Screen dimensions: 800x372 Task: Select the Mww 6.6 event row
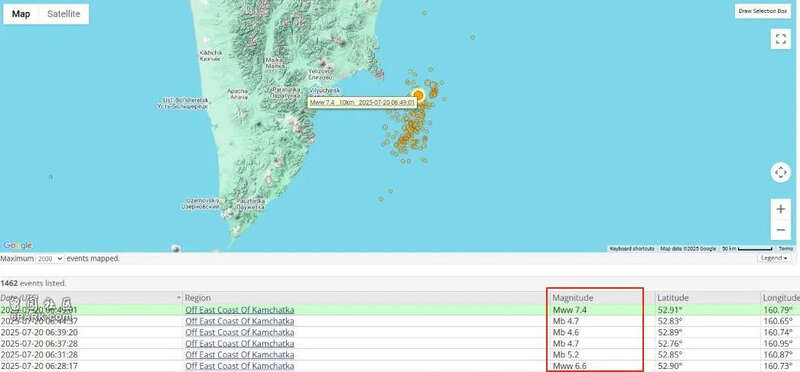coord(400,366)
